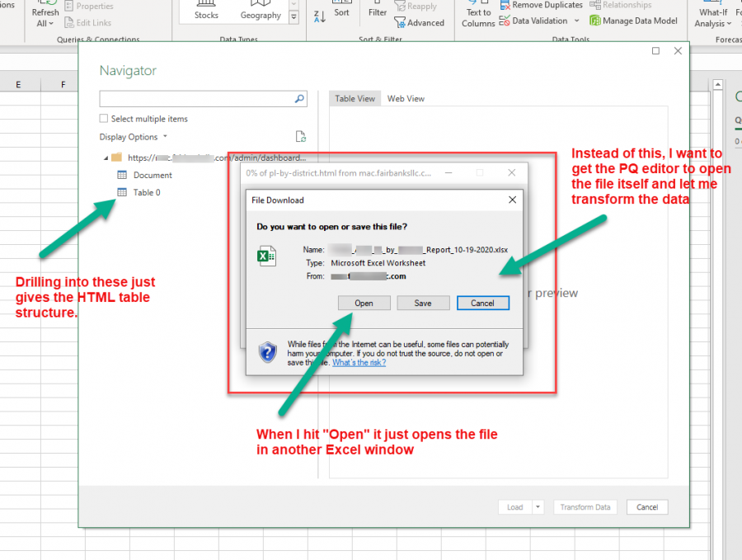Select the Document table icon in tree
This screenshot has width=742, height=560.
pos(122,175)
